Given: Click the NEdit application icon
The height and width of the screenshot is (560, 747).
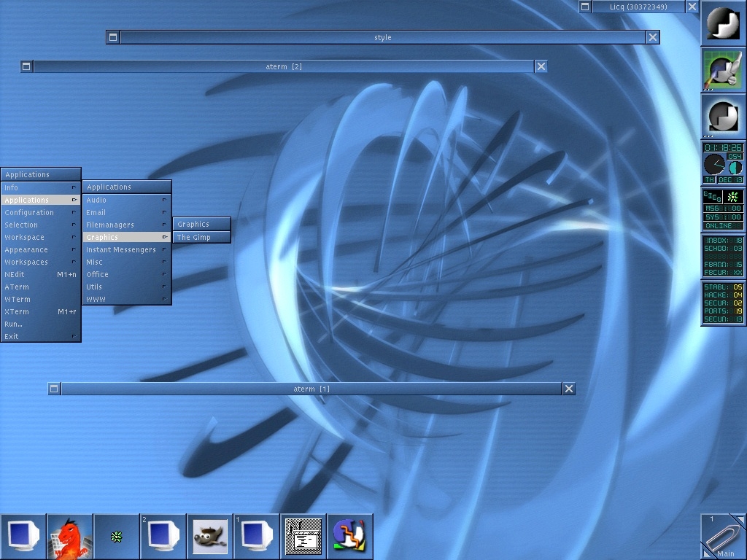Looking at the screenshot, I should click(x=303, y=537).
